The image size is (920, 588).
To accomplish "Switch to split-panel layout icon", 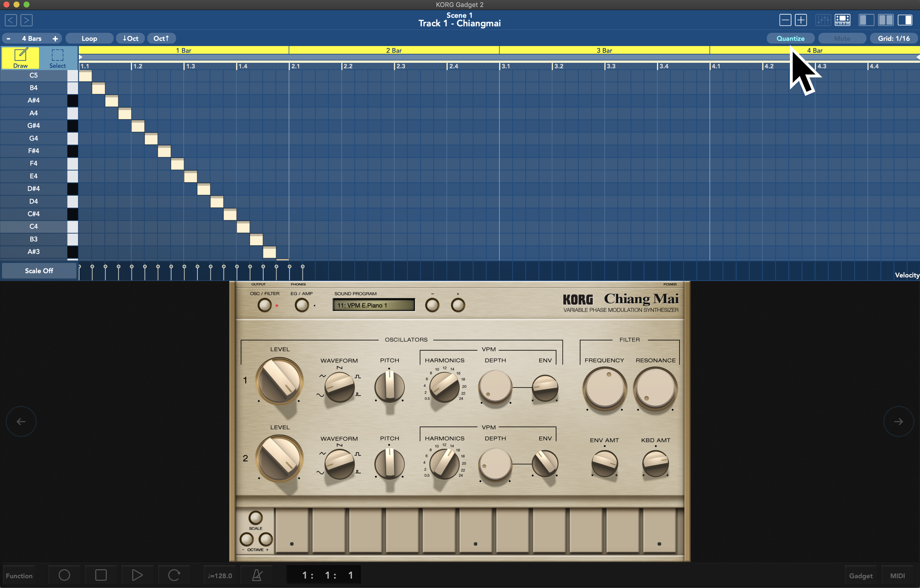I will pos(886,20).
